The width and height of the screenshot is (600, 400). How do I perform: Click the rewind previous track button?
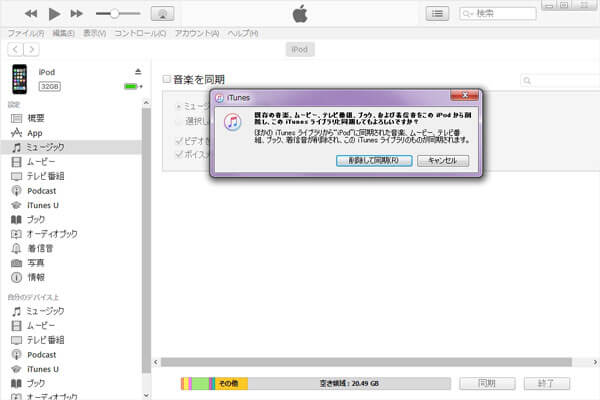pyautogui.click(x=31, y=14)
